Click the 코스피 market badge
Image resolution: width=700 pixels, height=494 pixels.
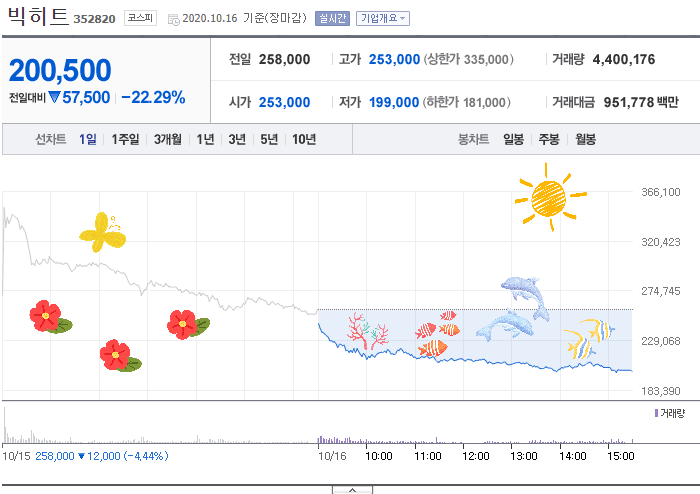click(x=140, y=18)
